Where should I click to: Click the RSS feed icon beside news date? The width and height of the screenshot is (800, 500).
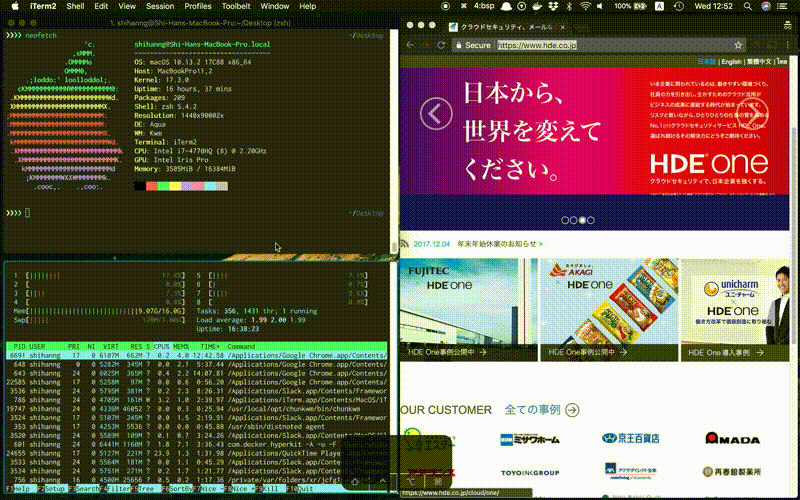tap(404, 244)
